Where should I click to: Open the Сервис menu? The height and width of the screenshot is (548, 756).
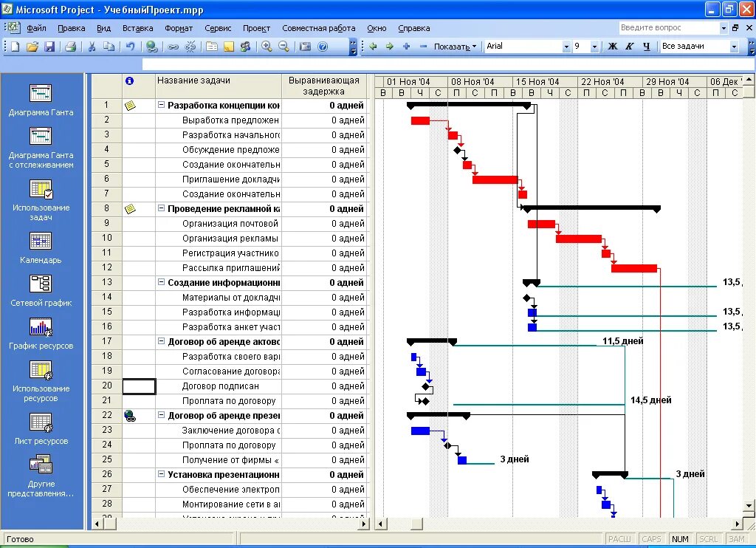point(218,28)
